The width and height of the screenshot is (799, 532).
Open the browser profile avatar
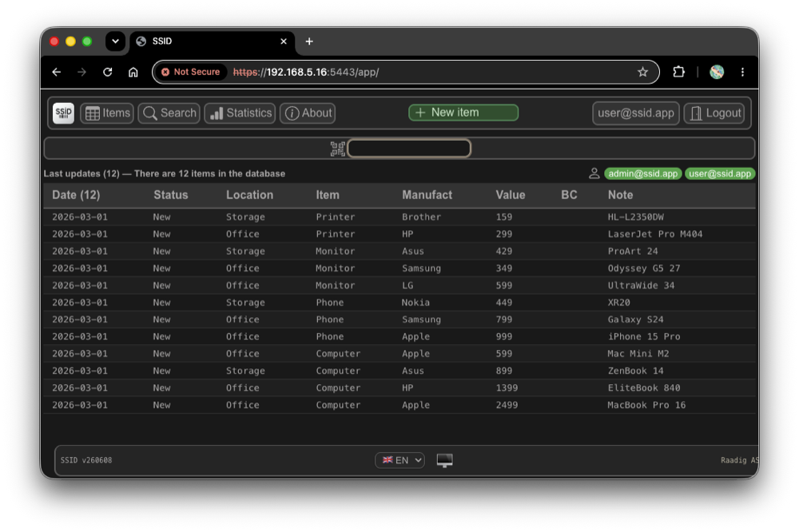point(717,72)
